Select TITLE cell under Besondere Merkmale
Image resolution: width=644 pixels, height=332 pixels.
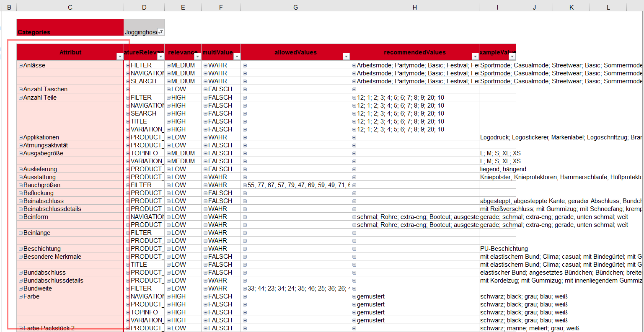(x=144, y=265)
